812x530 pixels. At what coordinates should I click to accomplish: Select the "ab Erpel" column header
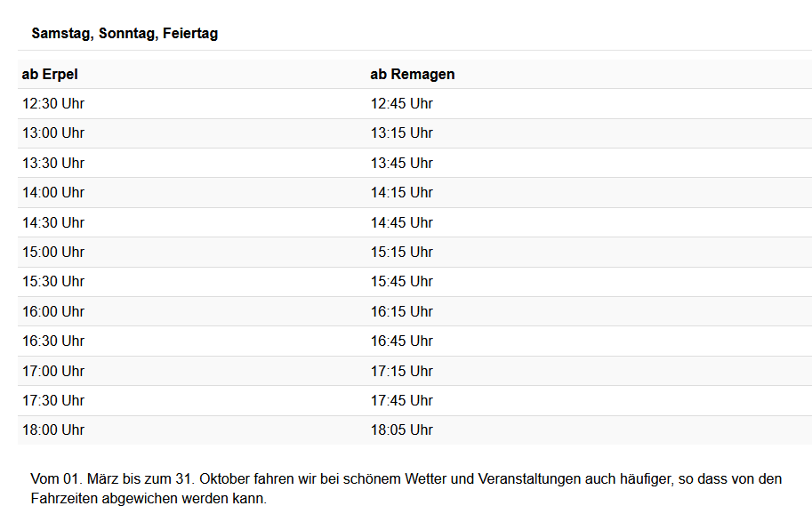coord(50,75)
